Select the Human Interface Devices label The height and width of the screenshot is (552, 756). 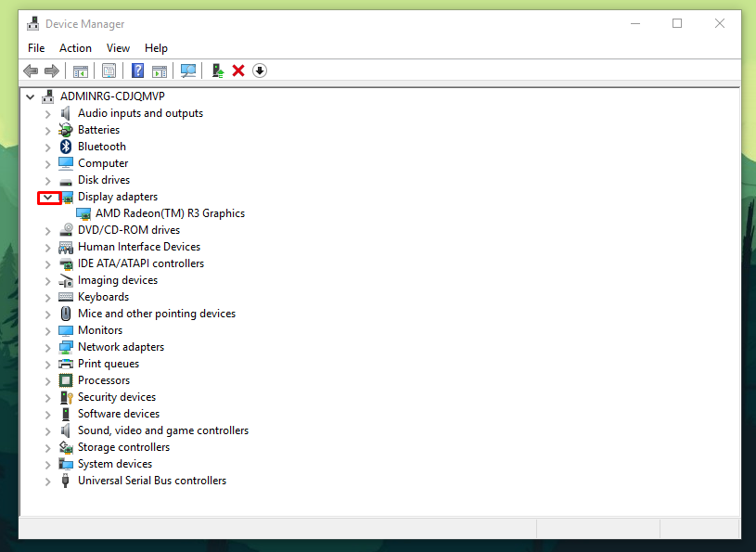click(x=139, y=247)
